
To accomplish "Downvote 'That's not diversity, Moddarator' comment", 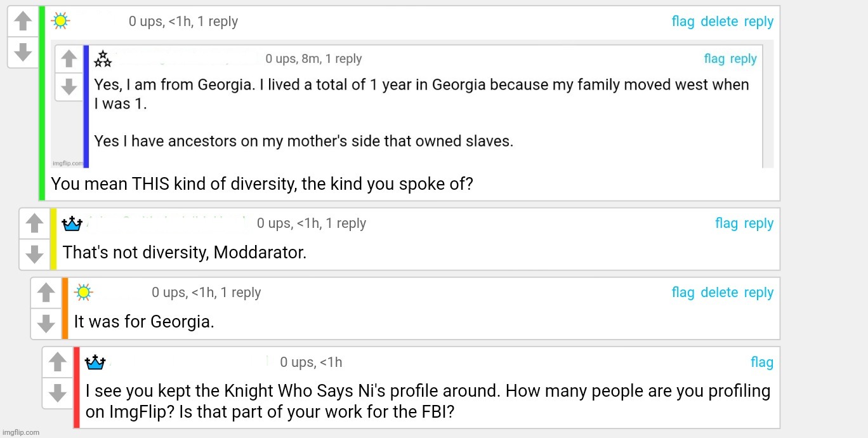I will pyautogui.click(x=34, y=253).
